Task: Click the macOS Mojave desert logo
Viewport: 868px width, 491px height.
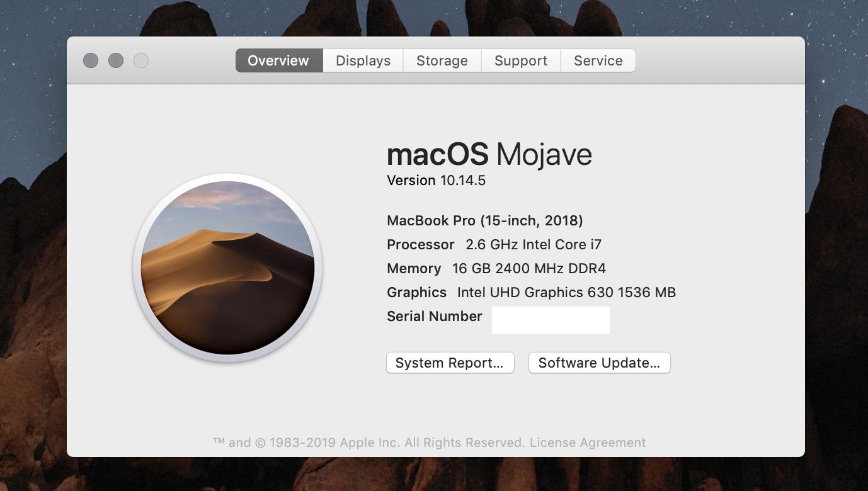Action: 227,268
